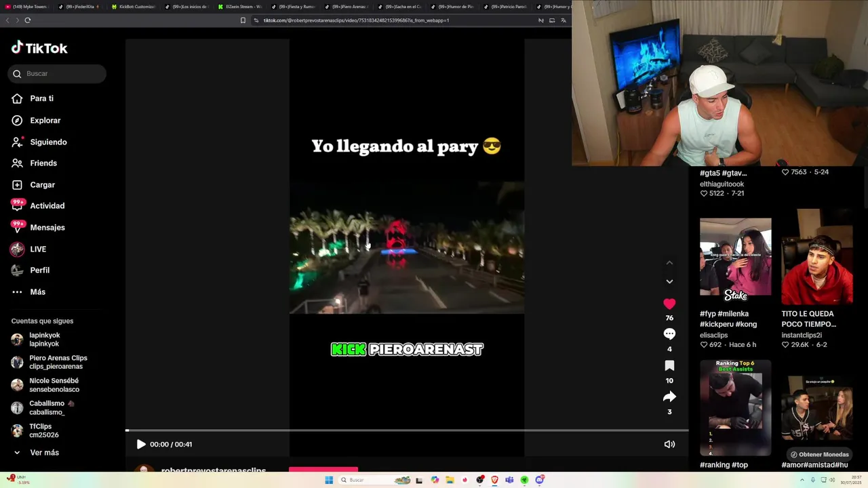Open Copilot from taskbar
The width and height of the screenshot is (868, 488).
[x=435, y=480]
